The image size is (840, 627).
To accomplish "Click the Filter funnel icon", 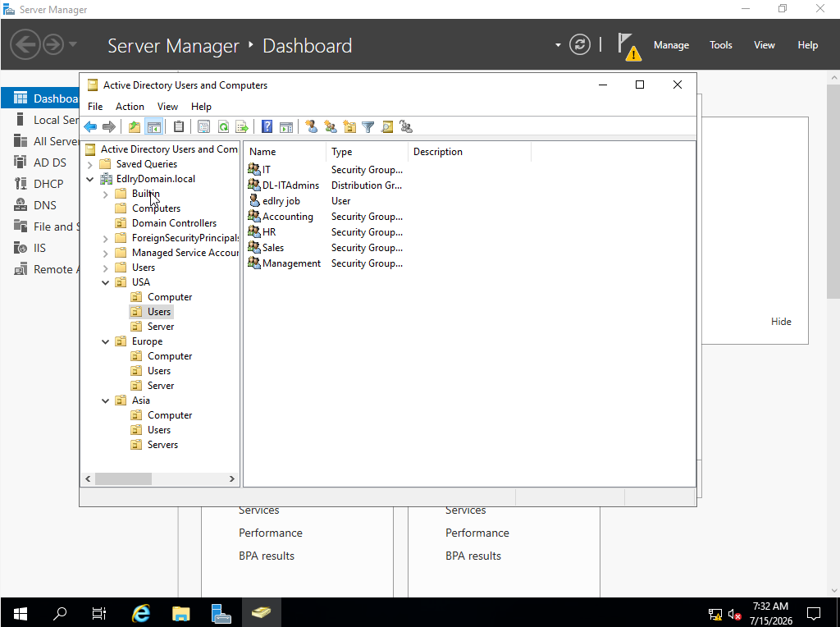I will tap(368, 127).
